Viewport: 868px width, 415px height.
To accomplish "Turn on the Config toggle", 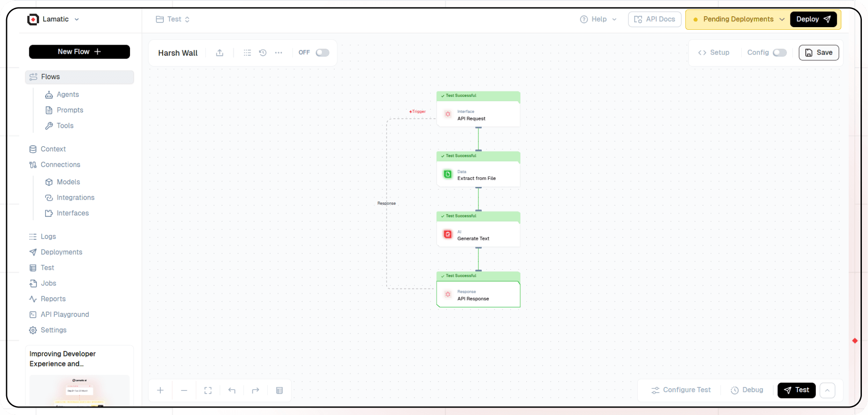I will click(x=780, y=52).
